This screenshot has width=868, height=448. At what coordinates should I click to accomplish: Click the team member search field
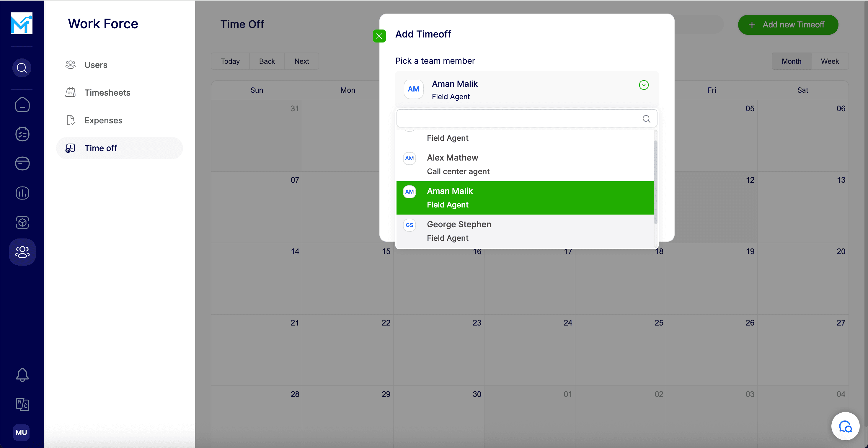tap(519, 119)
